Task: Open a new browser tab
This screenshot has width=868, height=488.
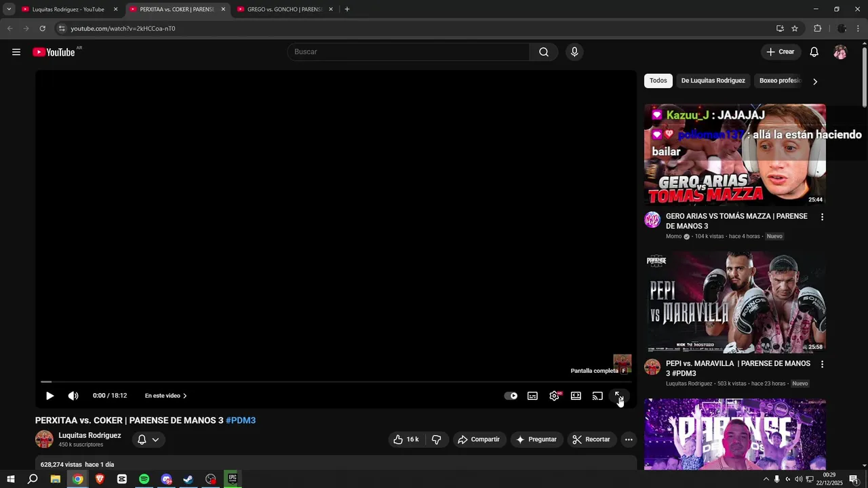Action: (347, 9)
